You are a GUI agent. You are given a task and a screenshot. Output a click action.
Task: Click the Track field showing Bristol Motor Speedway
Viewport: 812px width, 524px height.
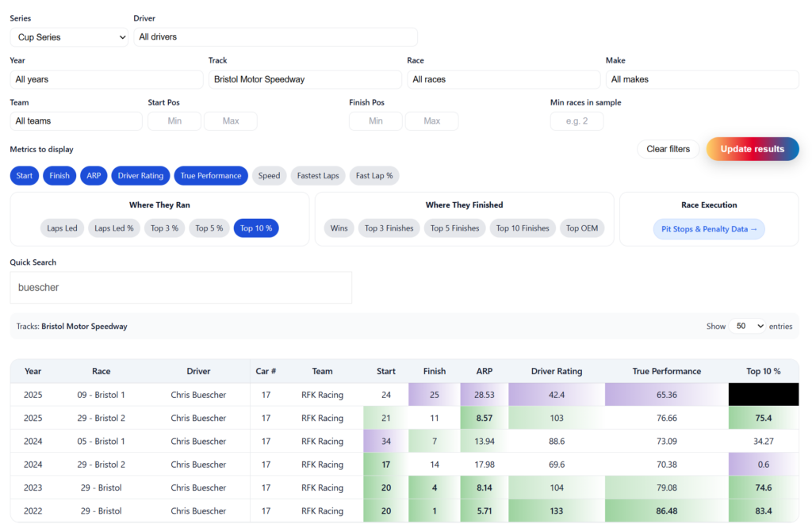click(x=304, y=79)
